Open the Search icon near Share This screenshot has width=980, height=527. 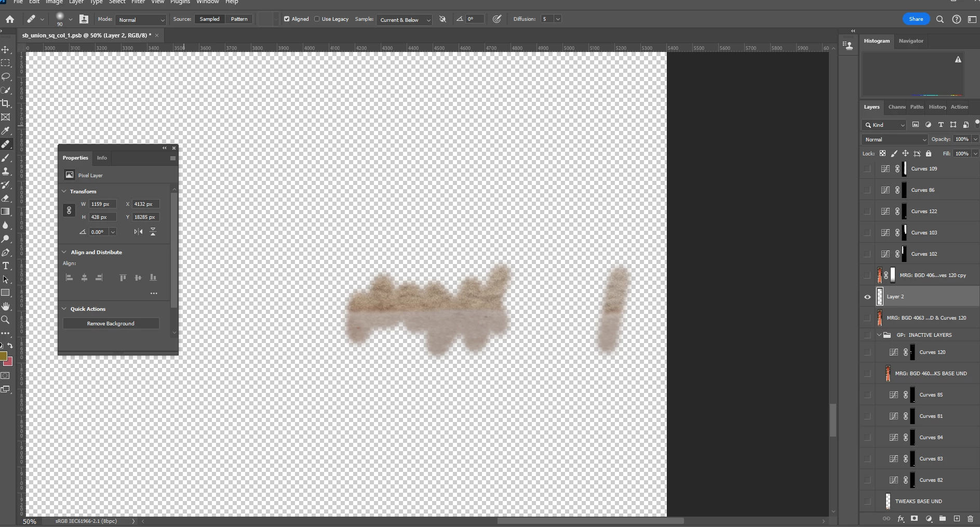[940, 19]
